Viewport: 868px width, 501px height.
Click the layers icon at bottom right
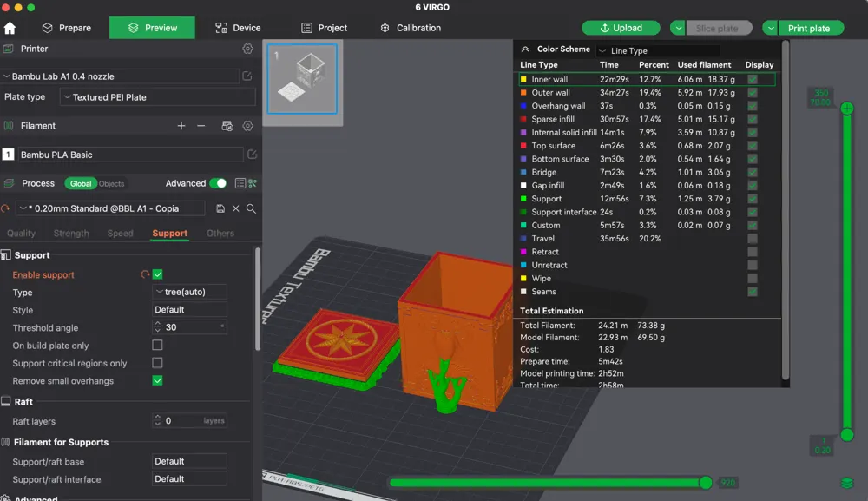coord(847,484)
